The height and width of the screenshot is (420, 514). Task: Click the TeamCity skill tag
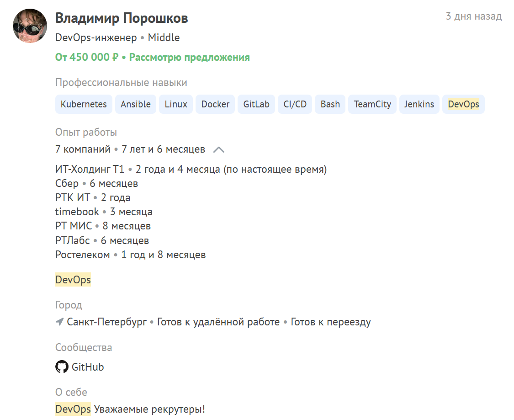click(x=372, y=104)
